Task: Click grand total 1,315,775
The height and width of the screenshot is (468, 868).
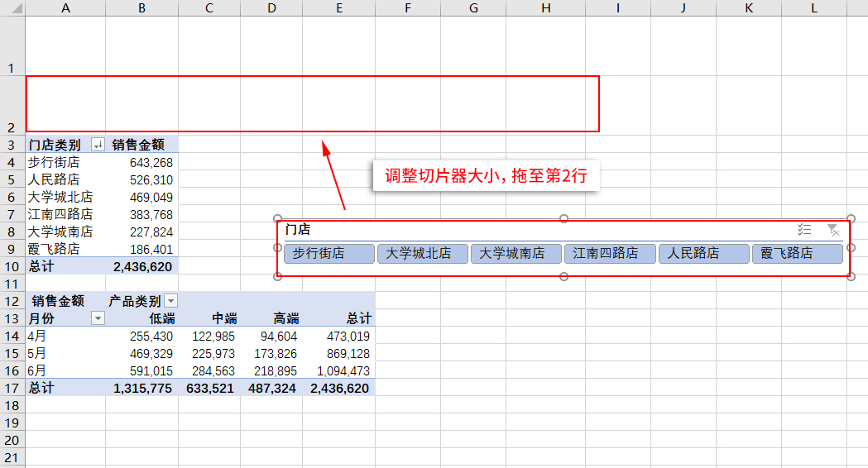Action: [143, 389]
